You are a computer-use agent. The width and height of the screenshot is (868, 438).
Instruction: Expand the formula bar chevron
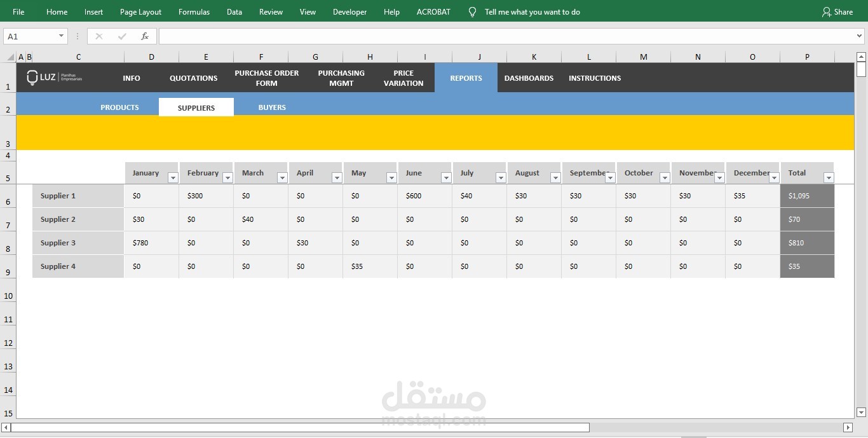pyautogui.click(x=860, y=36)
